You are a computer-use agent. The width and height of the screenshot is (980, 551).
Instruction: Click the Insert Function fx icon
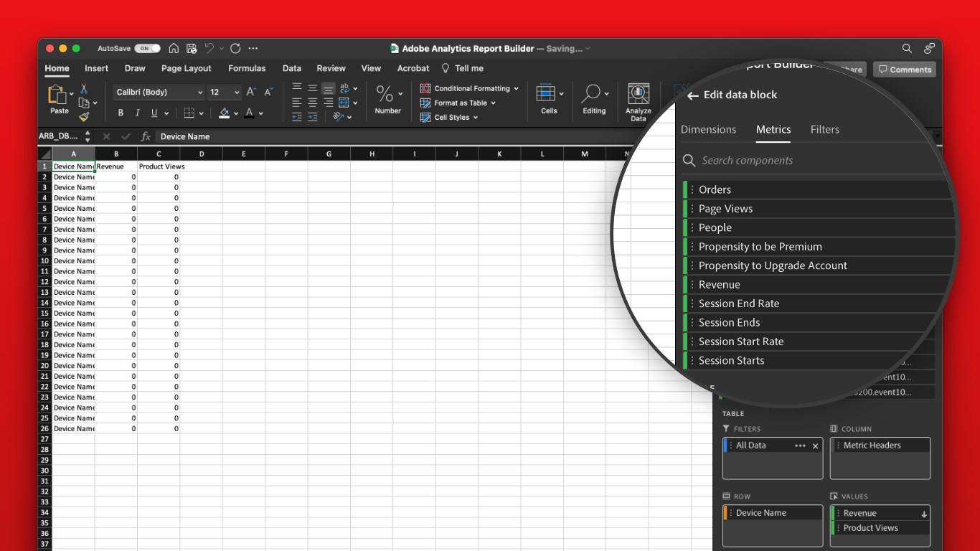click(x=146, y=136)
